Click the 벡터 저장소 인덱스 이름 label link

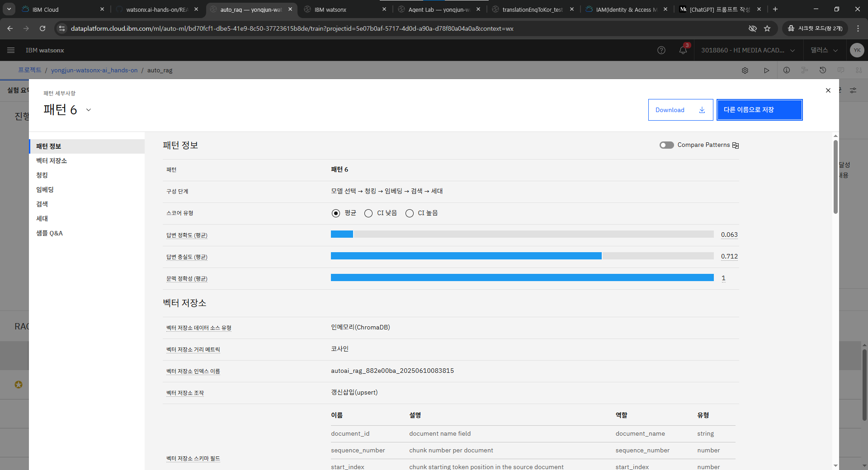pos(193,371)
